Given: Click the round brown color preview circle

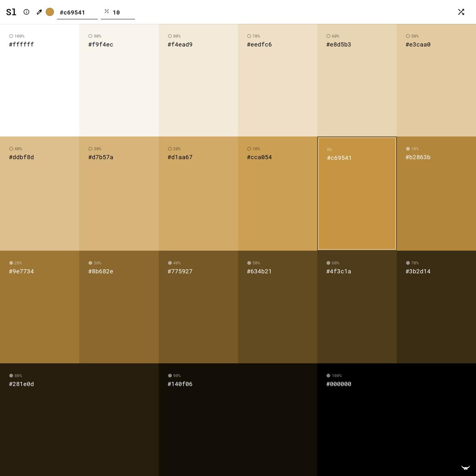Looking at the screenshot, I should (x=50, y=12).
